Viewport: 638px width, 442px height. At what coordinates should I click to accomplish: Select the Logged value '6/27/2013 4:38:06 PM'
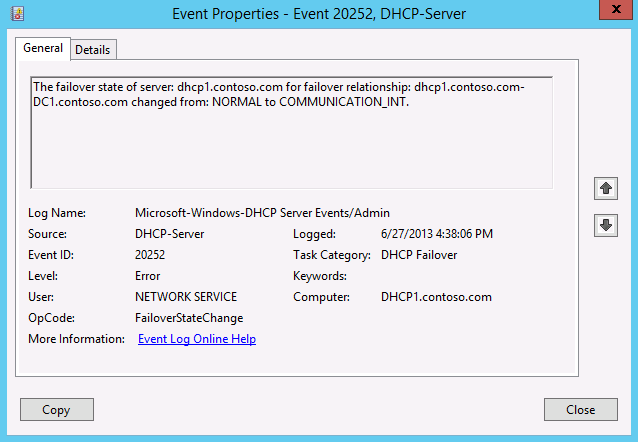coord(437,234)
